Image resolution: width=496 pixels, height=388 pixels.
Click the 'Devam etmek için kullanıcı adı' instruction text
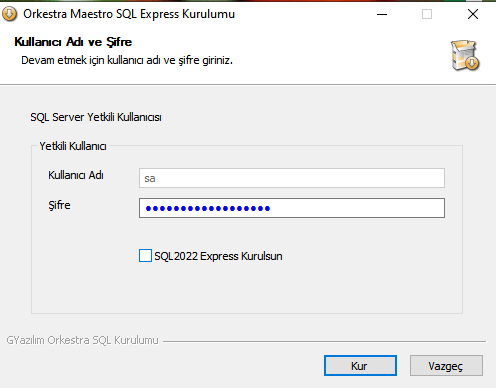tap(127, 60)
